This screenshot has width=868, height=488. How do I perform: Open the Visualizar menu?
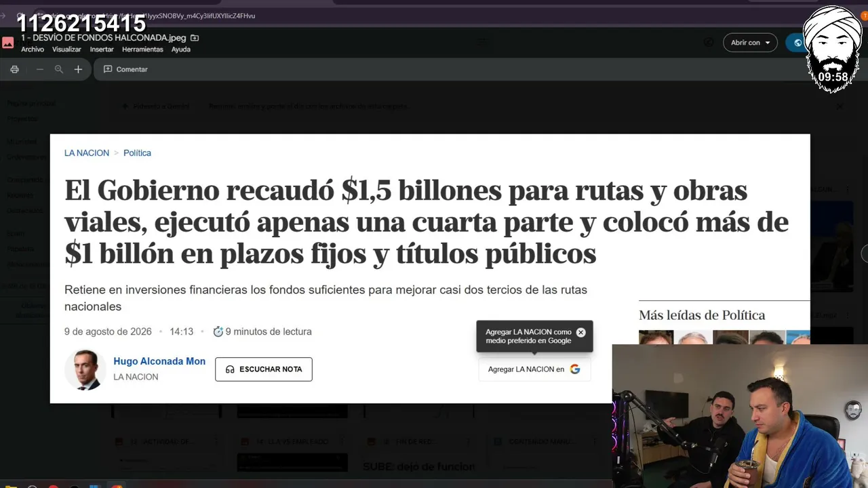[x=66, y=49]
